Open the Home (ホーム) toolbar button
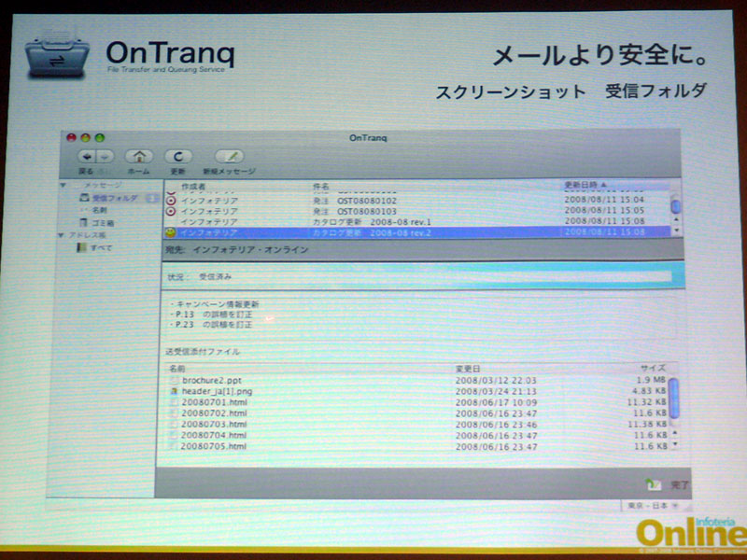Image resolution: width=747 pixels, height=560 pixels. pos(138,156)
